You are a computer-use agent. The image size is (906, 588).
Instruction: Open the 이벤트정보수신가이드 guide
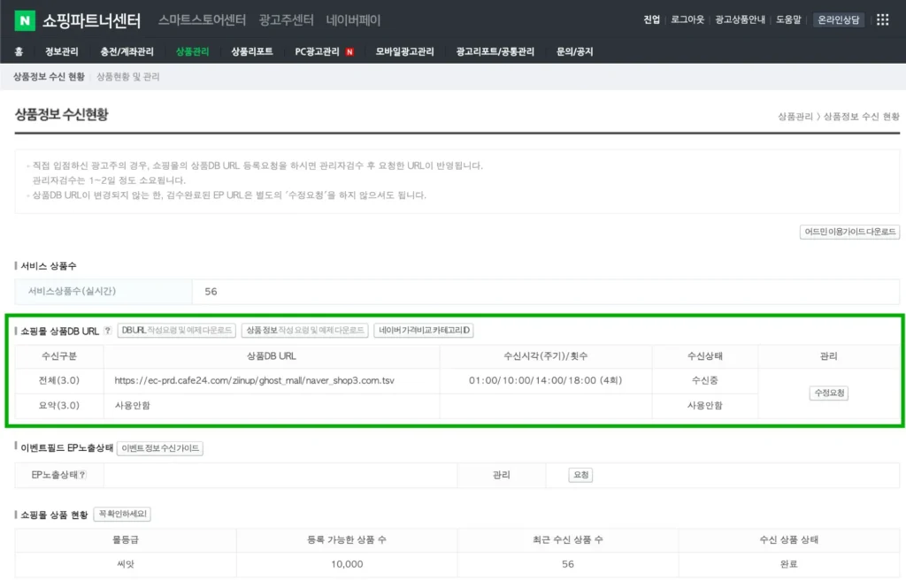[160, 448]
